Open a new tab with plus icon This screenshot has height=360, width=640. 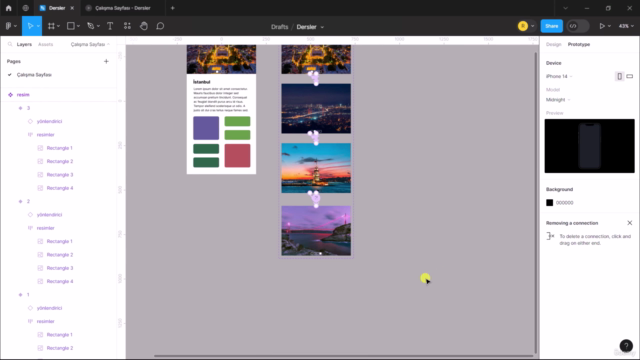pos(173,8)
